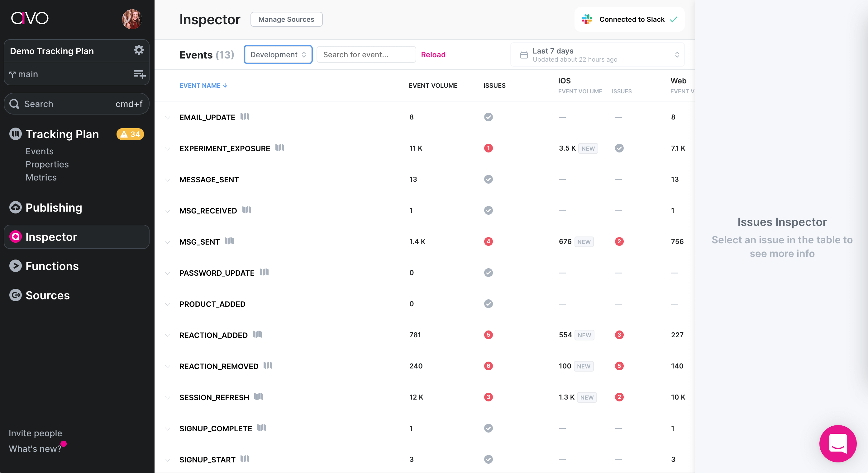The image size is (868, 473).
Task: Click the Reload link to refresh events
Action: (x=433, y=54)
